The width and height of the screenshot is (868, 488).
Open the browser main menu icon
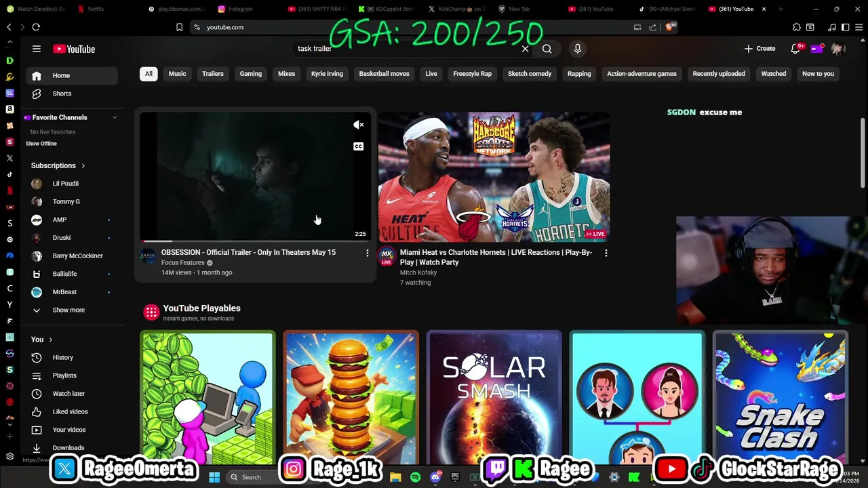click(858, 27)
